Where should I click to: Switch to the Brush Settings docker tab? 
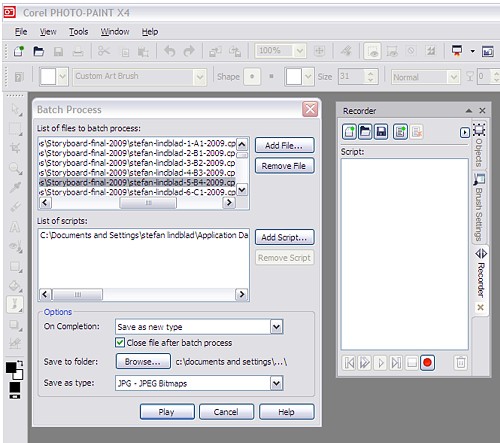click(x=479, y=207)
